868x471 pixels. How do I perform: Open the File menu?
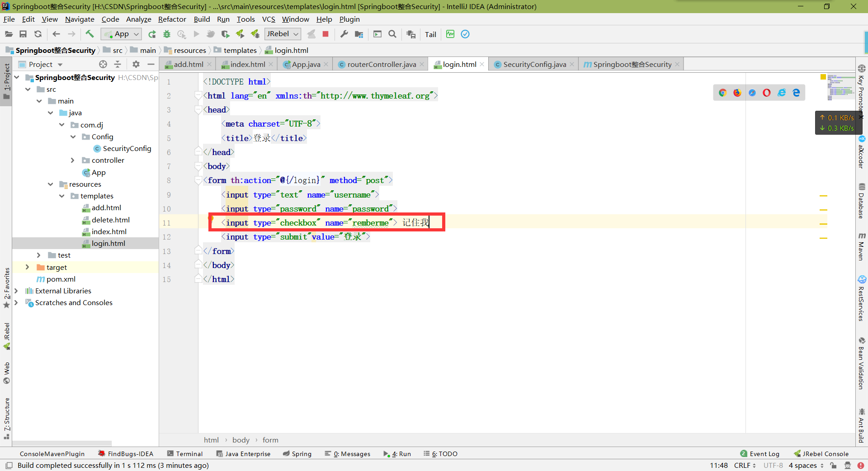coord(9,19)
